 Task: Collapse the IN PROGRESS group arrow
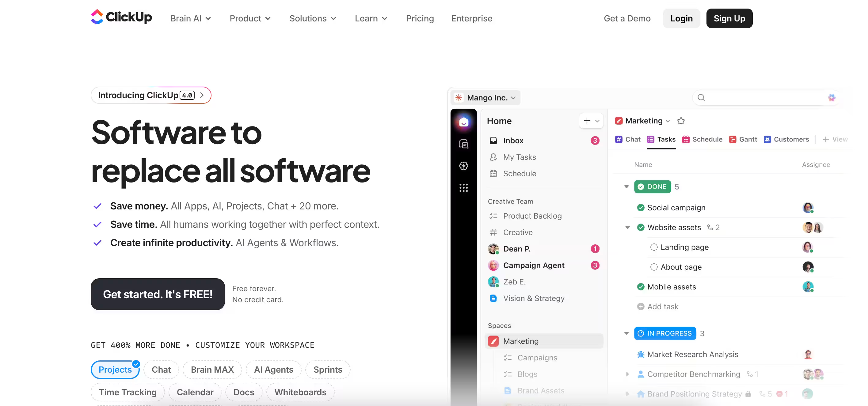coord(626,333)
